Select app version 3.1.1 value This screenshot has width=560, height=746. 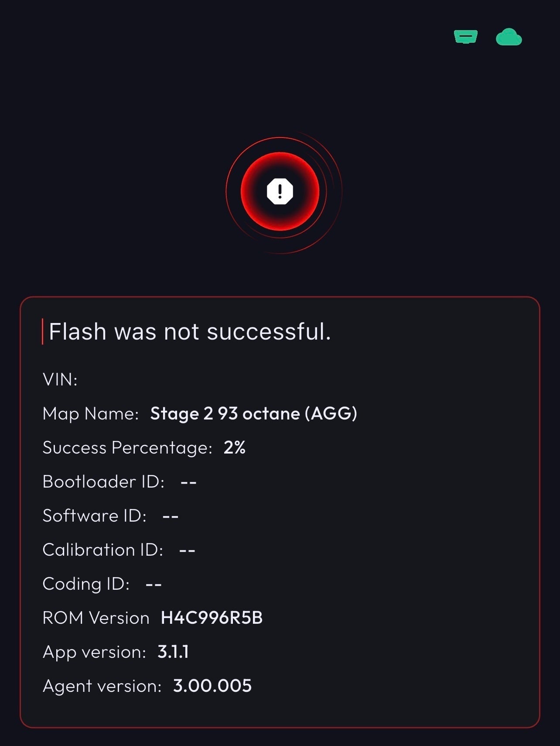173,652
